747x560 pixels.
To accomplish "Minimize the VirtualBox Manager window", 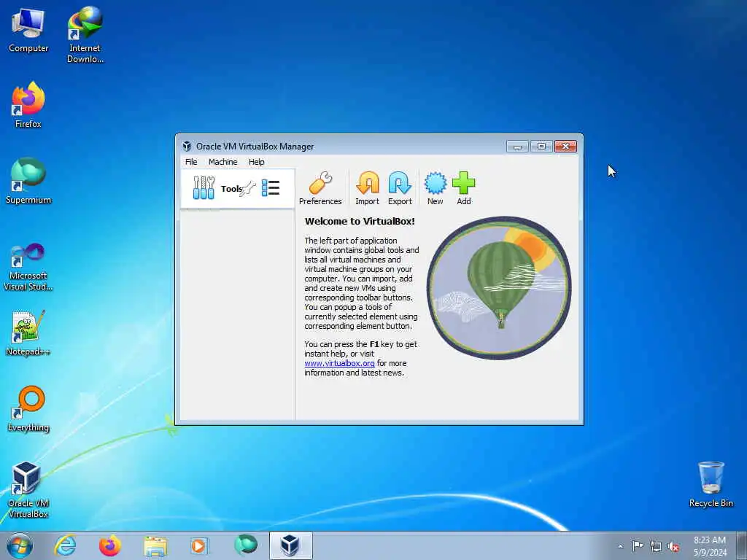I will (x=517, y=146).
